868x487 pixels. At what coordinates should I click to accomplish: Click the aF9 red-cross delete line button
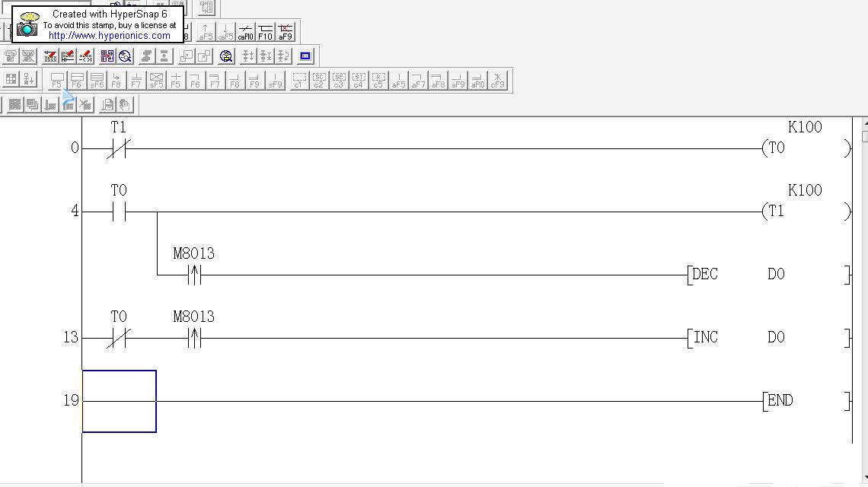[x=285, y=32]
